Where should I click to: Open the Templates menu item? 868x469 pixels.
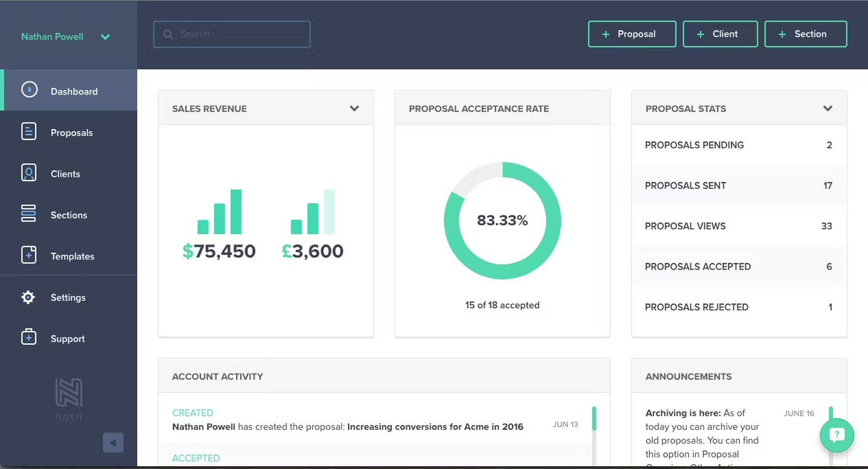(72, 256)
